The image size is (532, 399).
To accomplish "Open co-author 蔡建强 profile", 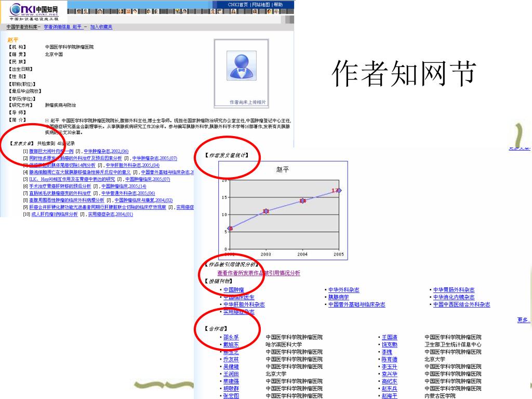I will click(231, 381).
